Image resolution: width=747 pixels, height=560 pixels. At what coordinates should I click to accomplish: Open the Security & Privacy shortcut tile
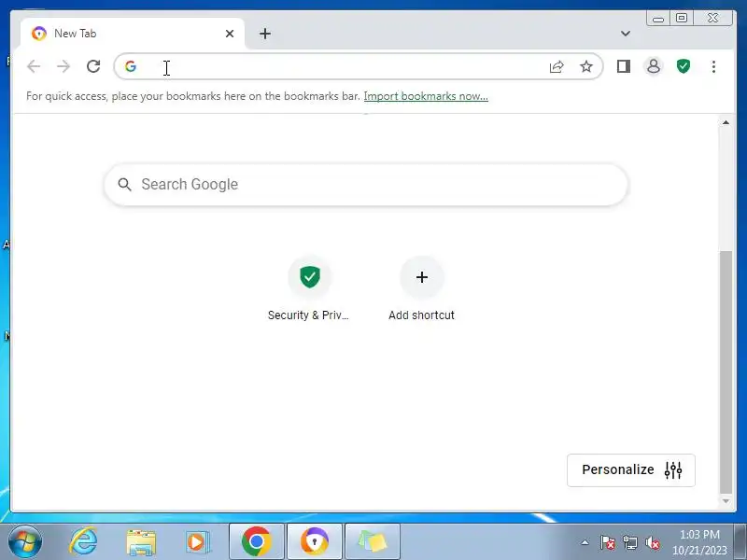309,288
